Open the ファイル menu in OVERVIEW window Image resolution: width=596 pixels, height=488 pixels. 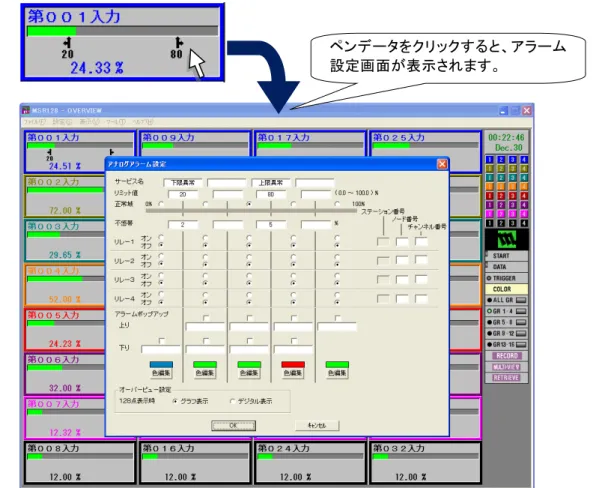tap(34, 122)
